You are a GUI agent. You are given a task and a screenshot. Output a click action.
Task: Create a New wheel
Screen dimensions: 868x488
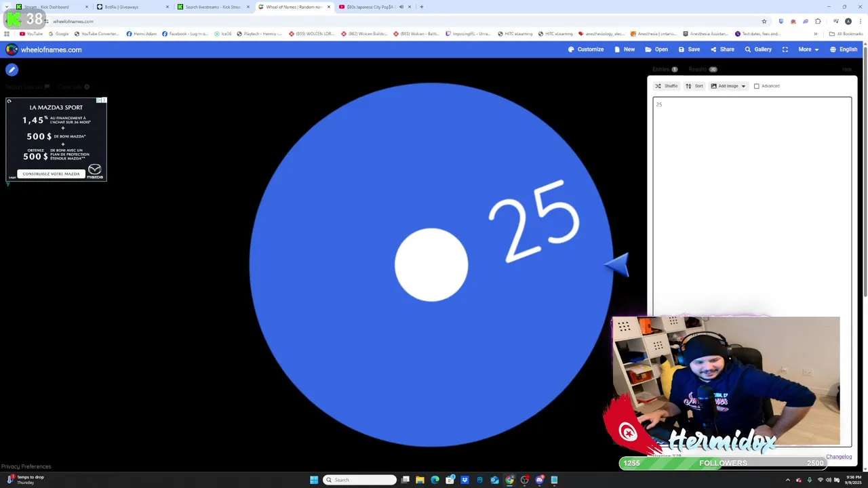(x=625, y=49)
